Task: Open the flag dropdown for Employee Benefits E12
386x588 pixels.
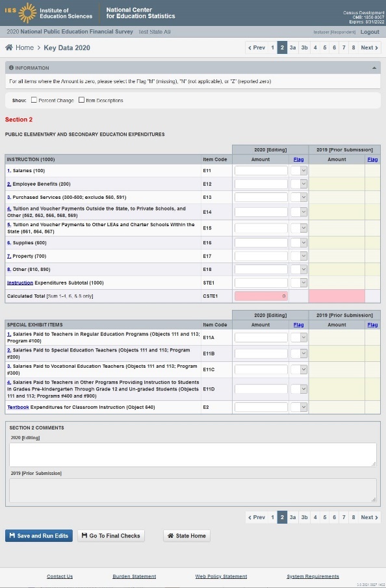Action: [x=299, y=184]
